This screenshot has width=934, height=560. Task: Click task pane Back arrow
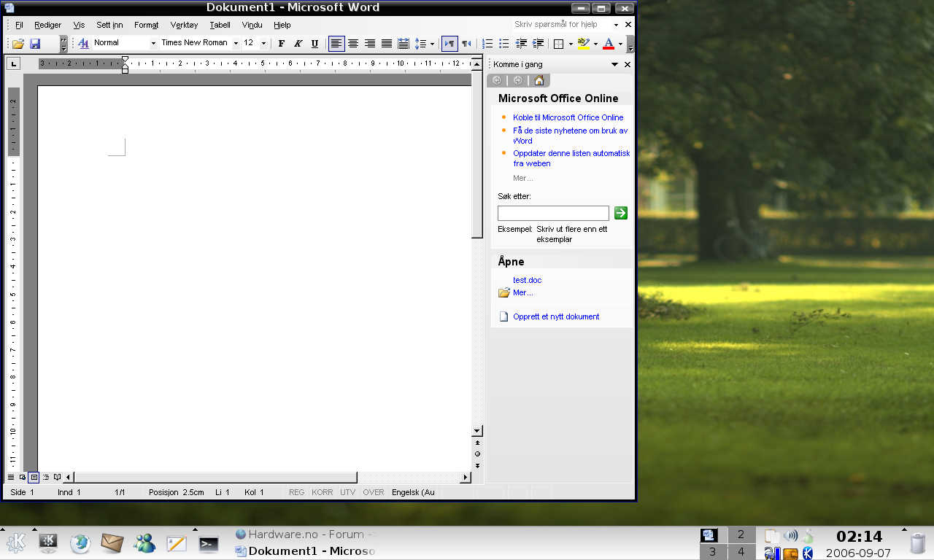pyautogui.click(x=497, y=80)
